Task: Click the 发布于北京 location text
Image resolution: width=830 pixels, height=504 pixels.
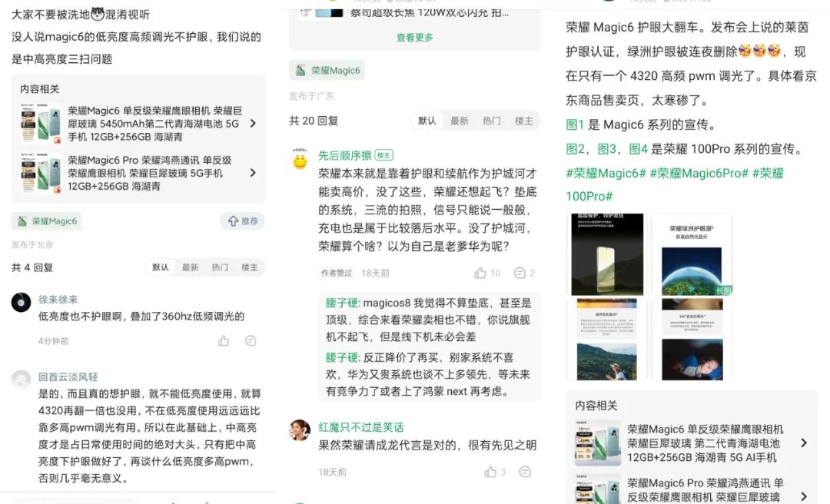Action: [32, 244]
